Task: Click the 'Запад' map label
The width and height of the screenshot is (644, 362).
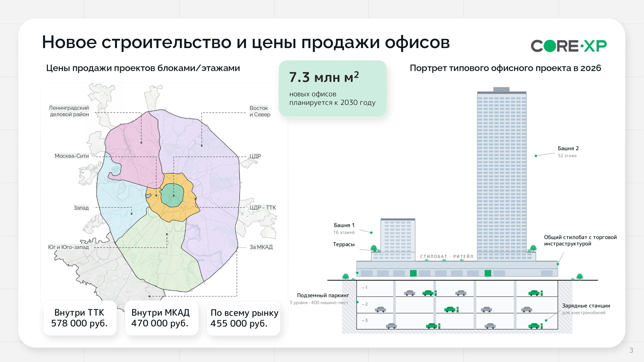Action: click(81, 208)
